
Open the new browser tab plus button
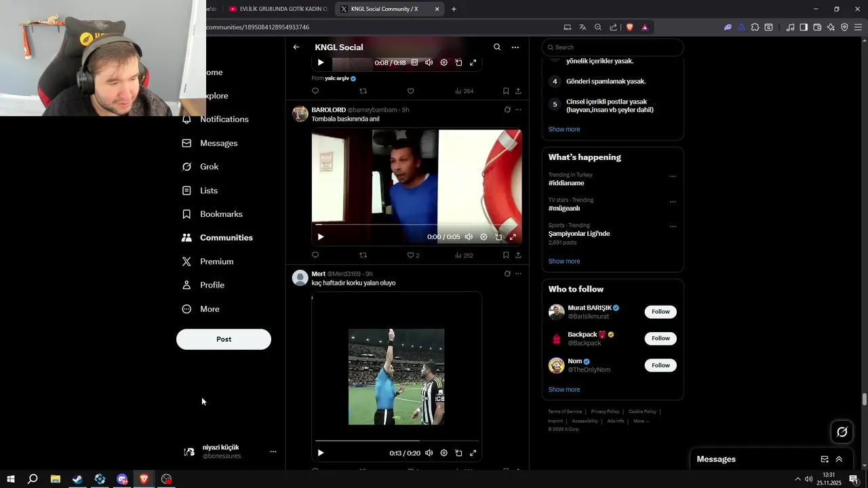(454, 9)
